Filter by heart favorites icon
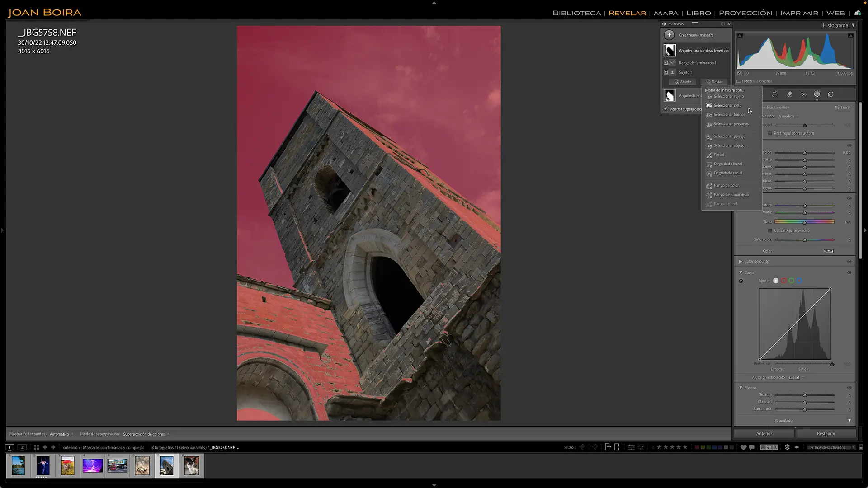Screen dimensions: 868x488 point(743,447)
